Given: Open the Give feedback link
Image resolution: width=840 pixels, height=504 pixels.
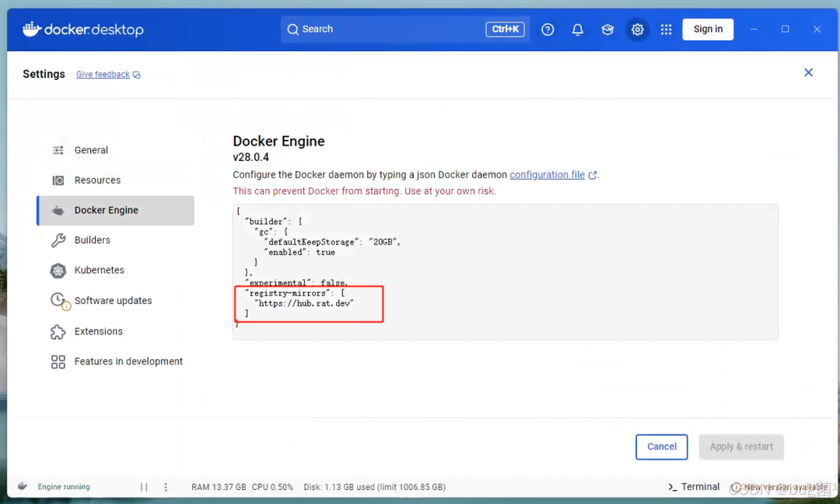Looking at the screenshot, I should click(x=103, y=75).
